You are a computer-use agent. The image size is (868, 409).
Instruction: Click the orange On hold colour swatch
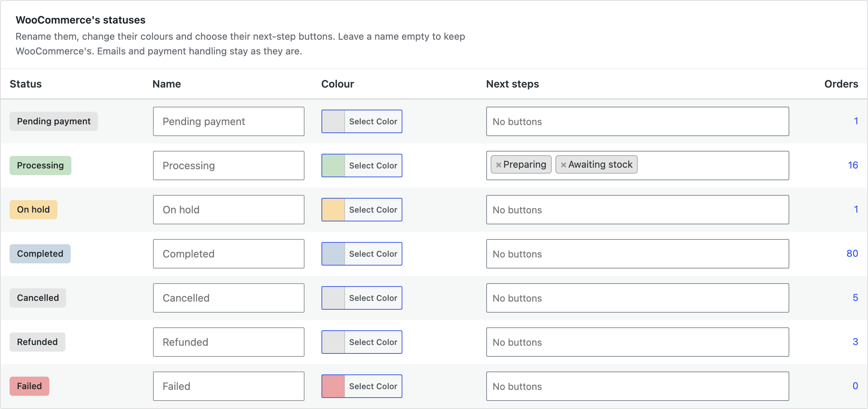(333, 210)
